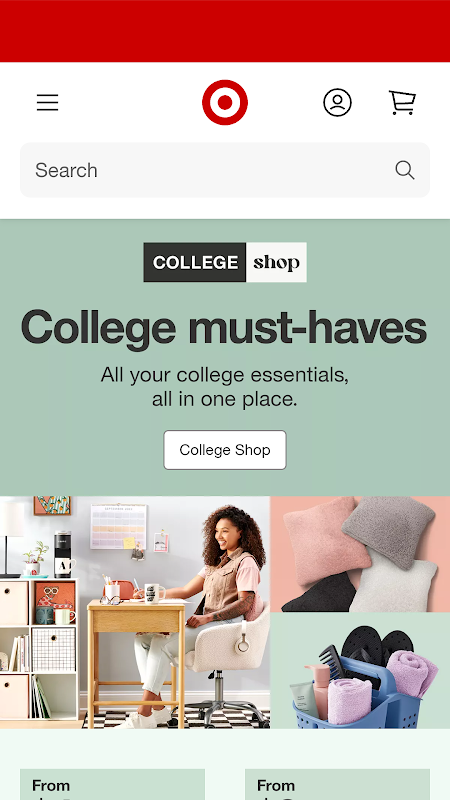Image resolution: width=450 pixels, height=800 pixels.
Task: Open the throw pillows image
Action: [x=360, y=554]
